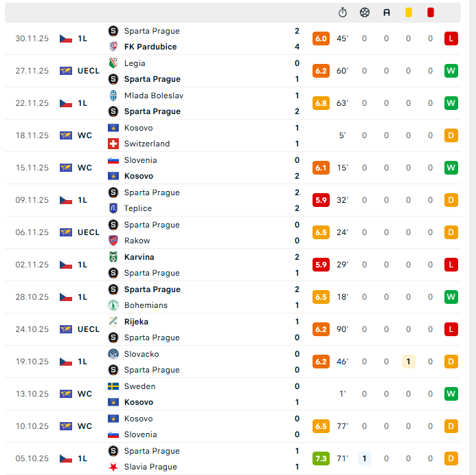
Task: Click the 6.8 rating badge
Action: point(321,103)
